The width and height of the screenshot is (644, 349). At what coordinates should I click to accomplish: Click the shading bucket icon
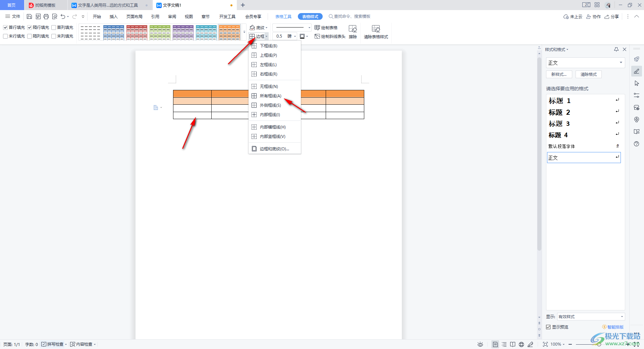[x=252, y=28]
